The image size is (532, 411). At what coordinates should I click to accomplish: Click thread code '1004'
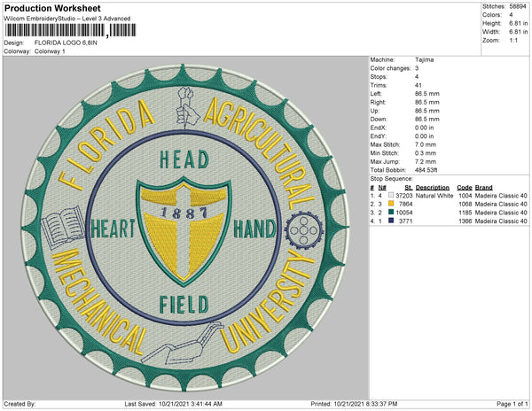pos(465,196)
